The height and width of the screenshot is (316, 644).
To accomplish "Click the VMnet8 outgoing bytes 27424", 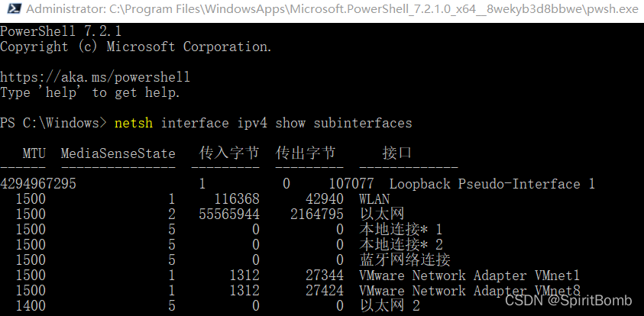I will (325, 291).
